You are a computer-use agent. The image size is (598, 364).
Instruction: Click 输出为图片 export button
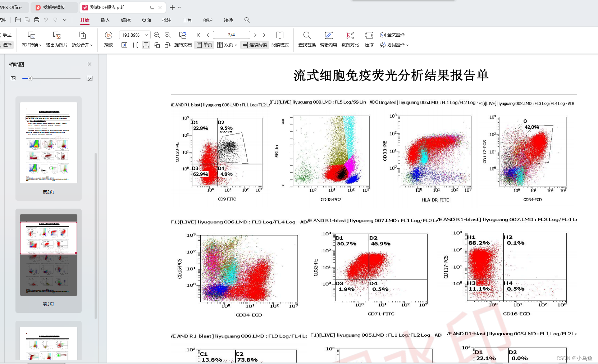click(57, 40)
